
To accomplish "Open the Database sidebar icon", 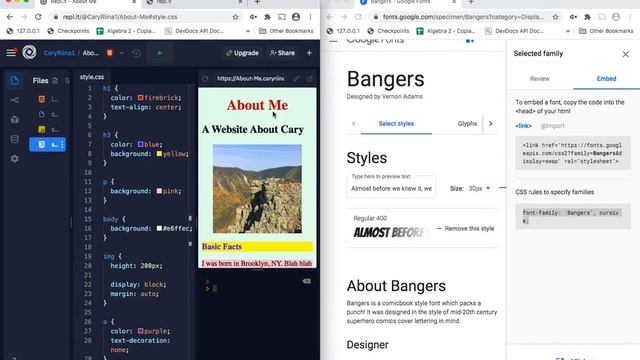I will click(14, 139).
